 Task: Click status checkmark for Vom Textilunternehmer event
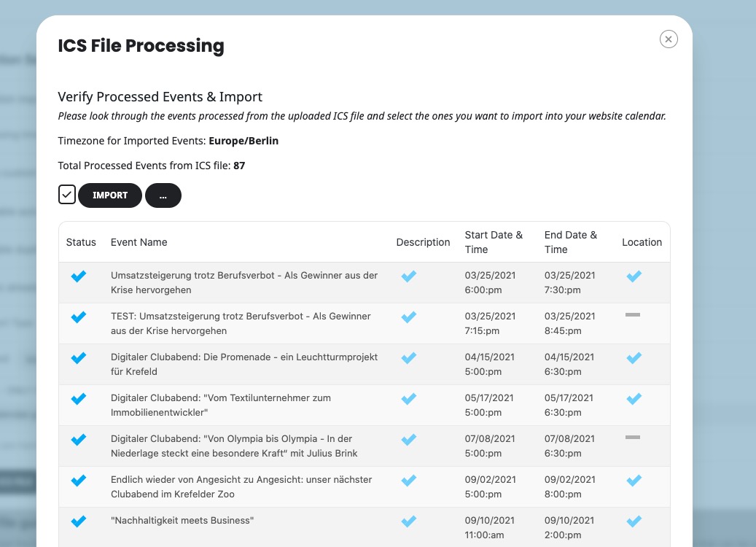pyautogui.click(x=79, y=399)
